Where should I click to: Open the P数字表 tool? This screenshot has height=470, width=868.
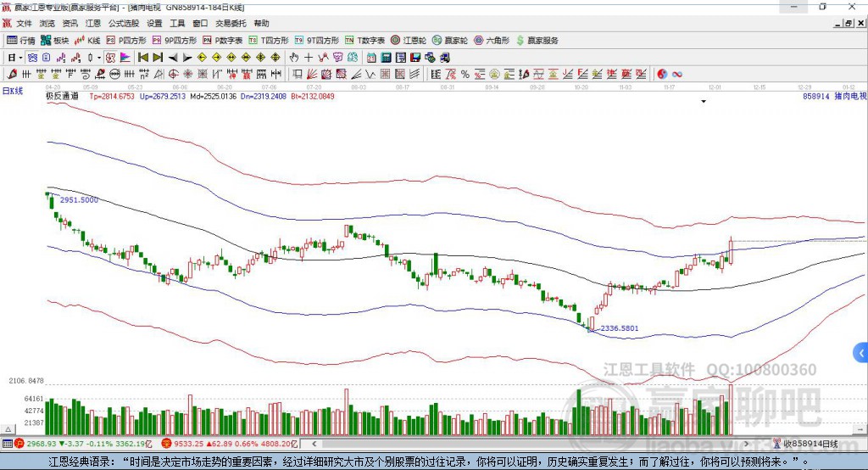click(x=223, y=41)
